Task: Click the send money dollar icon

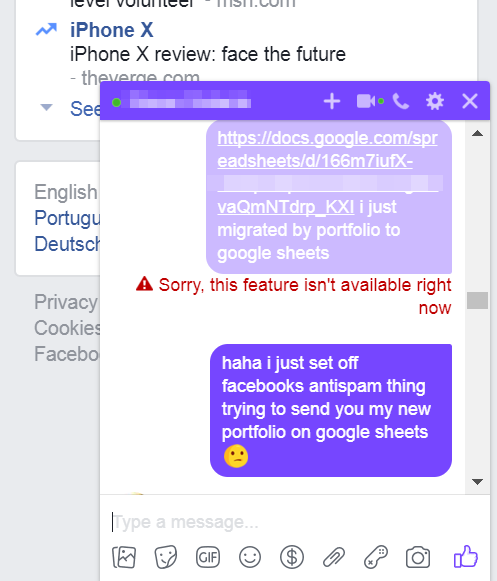Action: pos(292,557)
